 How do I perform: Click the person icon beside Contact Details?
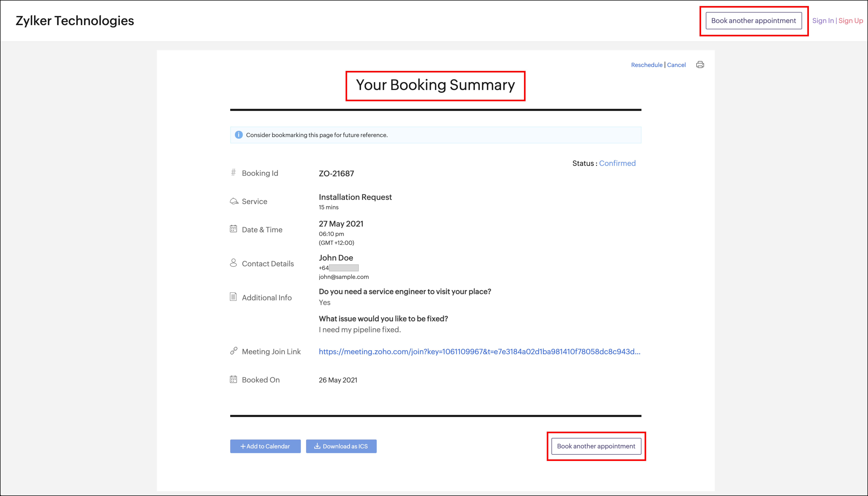(x=233, y=263)
